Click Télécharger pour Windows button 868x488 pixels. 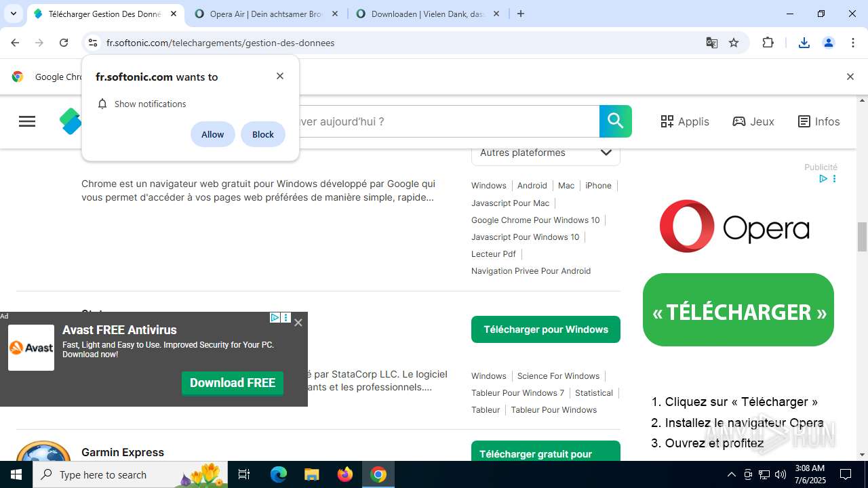(546, 329)
